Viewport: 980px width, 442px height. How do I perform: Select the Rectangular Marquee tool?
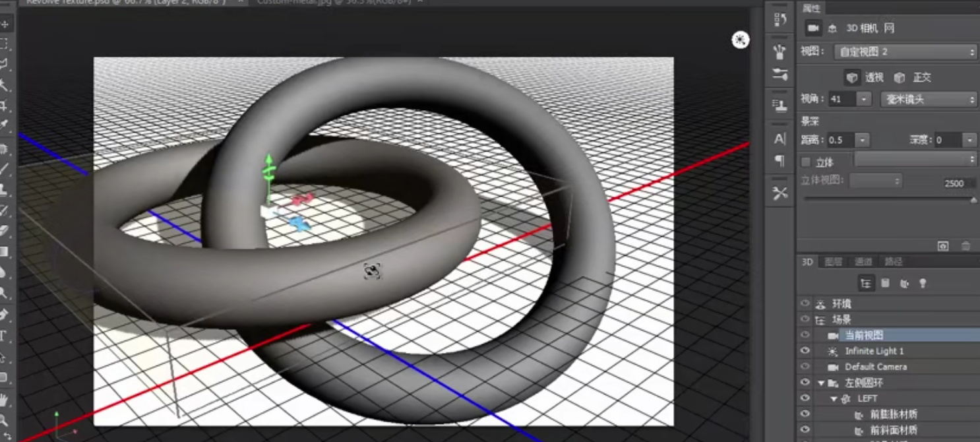point(4,44)
